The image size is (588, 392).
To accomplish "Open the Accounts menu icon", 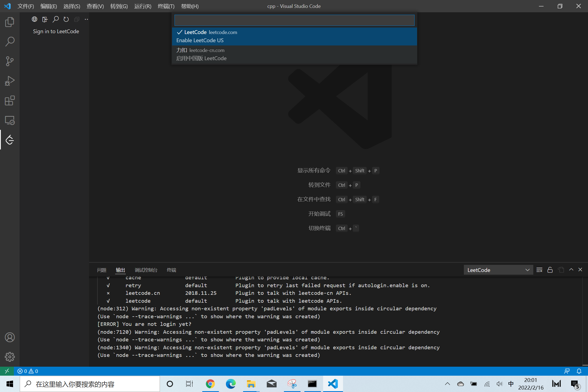I will pyautogui.click(x=10, y=337).
